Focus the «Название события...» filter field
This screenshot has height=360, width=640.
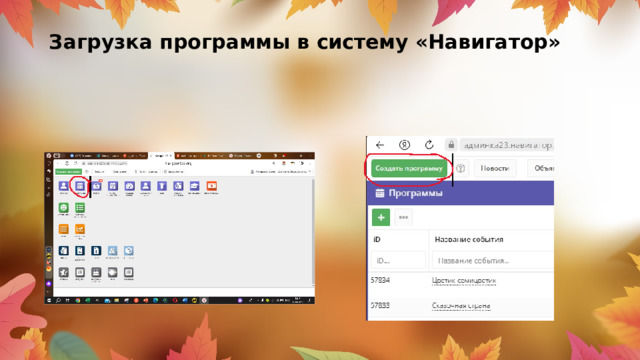click(x=493, y=260)
